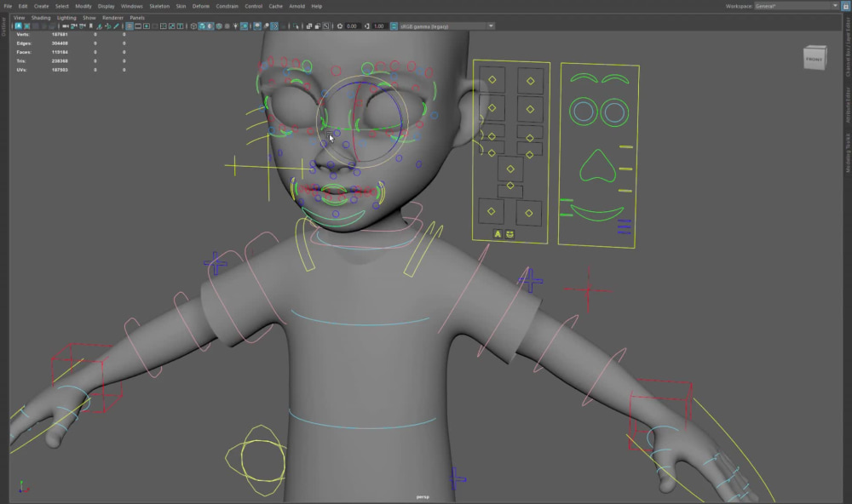Image resolution: width=852 pixels, height=504 pixels.
Task: Select the green nose control curve
Action: point(598,166)
